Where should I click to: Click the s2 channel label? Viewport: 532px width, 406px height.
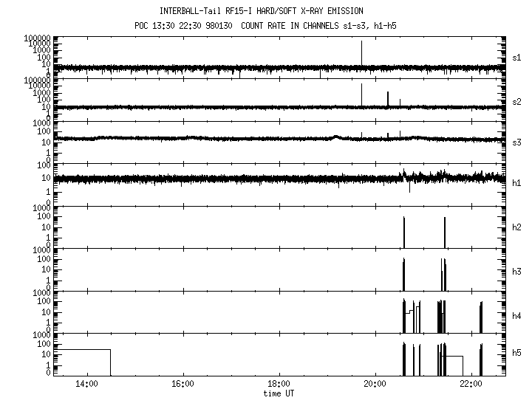coord(517,101)
